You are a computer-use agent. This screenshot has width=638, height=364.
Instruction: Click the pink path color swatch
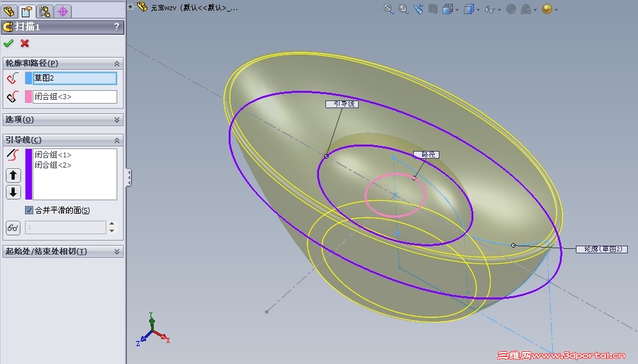click(28, 97)
